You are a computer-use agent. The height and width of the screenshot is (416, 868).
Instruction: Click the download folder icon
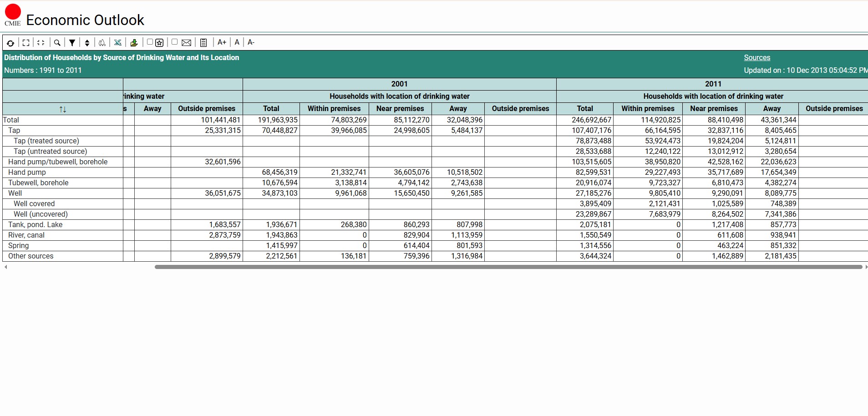(x=134, y=43)
